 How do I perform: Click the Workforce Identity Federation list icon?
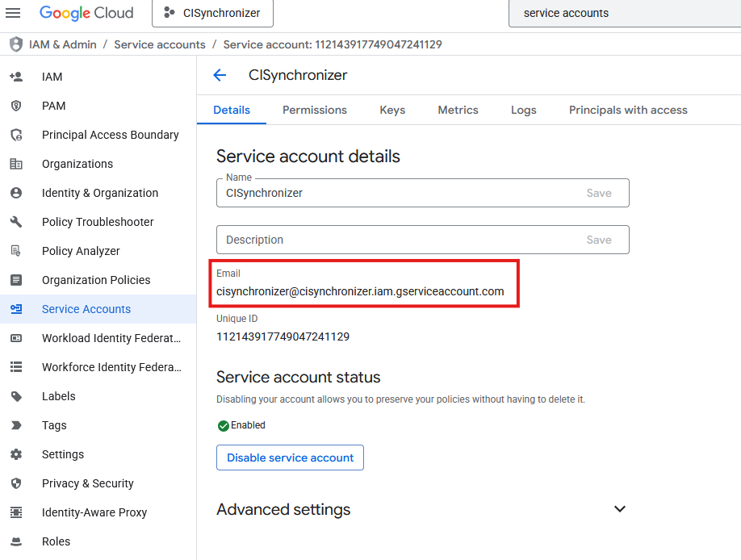(16, 367)
